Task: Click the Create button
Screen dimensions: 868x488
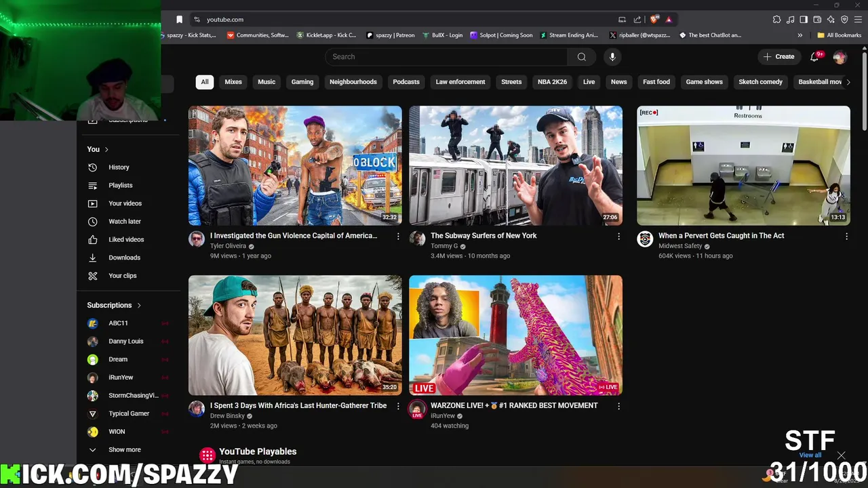Action: click(778, 57)
